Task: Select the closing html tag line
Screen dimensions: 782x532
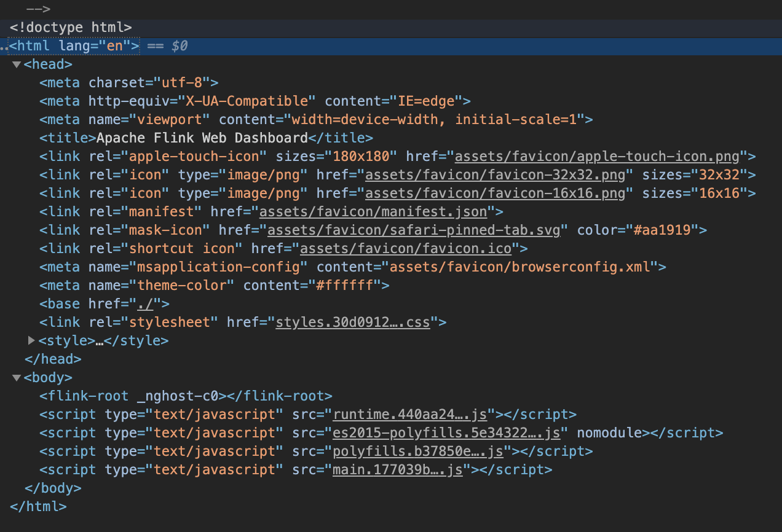Action: click(38, 506)
